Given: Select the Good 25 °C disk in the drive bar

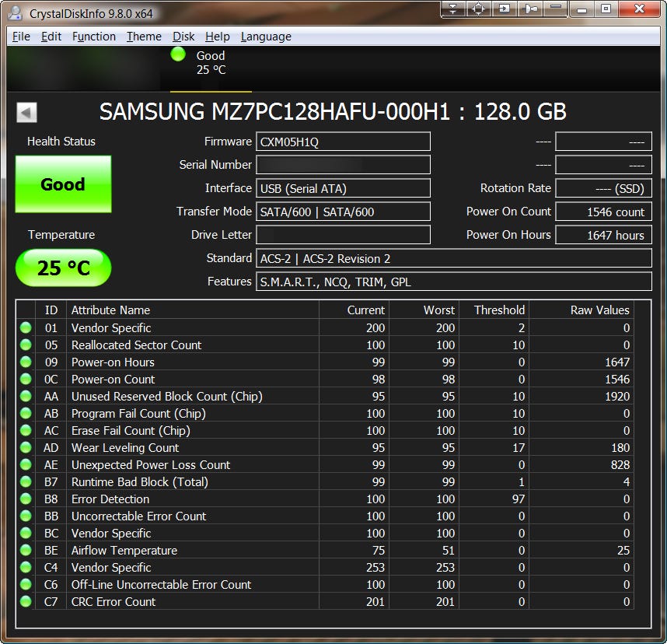Looking at the screenshot, I should 210,68.
